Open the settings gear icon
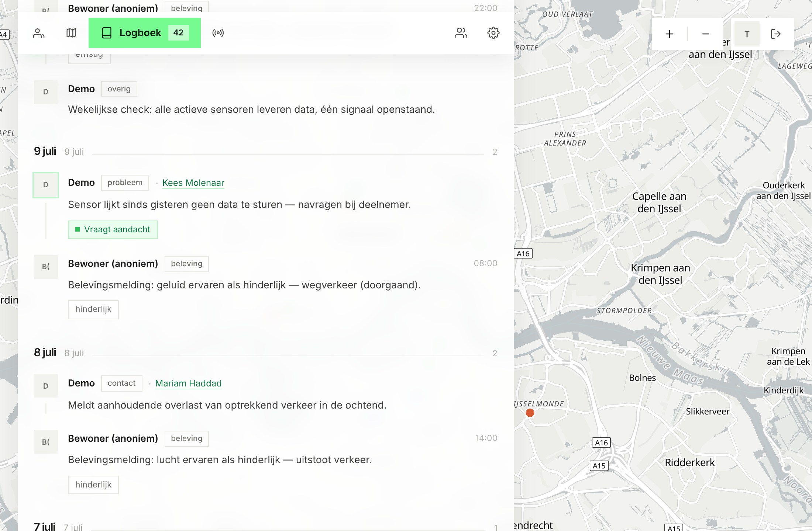The image size is (812, 531). [493, 33]
